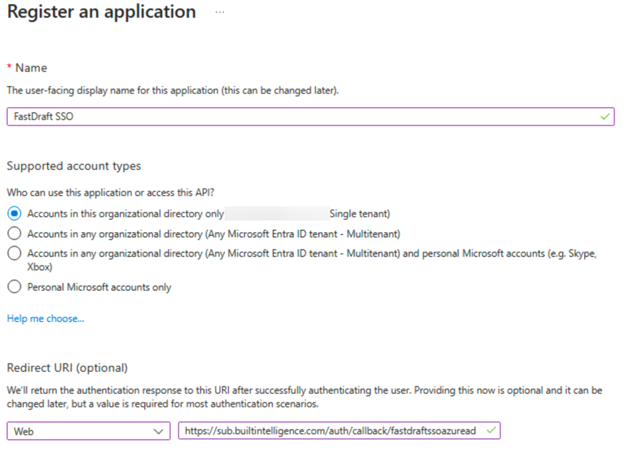
Task: Click the Supported account types heading
Action: click(x=74, y=166)
